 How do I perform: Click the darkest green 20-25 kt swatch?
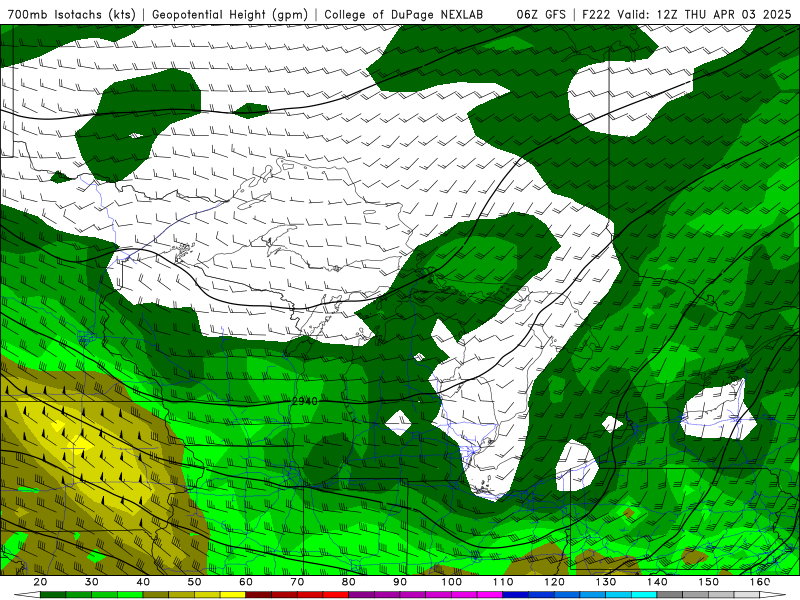53,595
